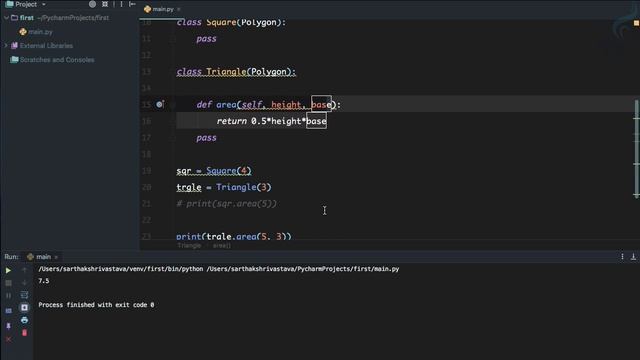Screen dimensions: 640x360
Task: Click the override gutter icon on line 15
Action: (160, 104)
